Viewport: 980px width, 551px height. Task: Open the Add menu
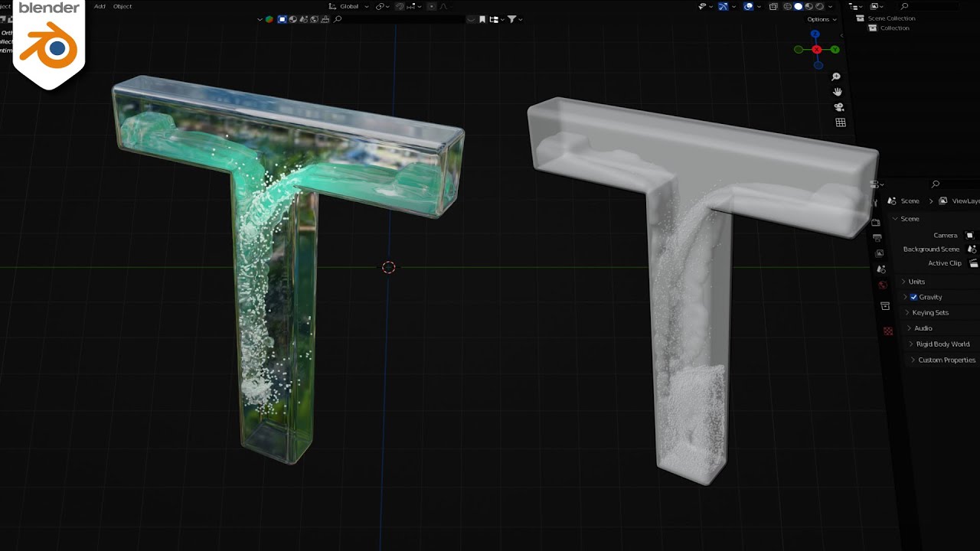pos(100,6)
